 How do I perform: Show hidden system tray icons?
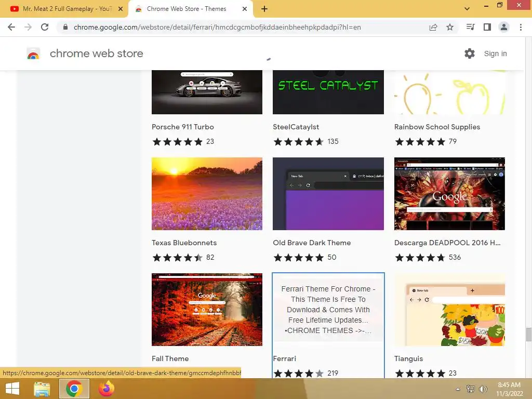pos(458,389)
